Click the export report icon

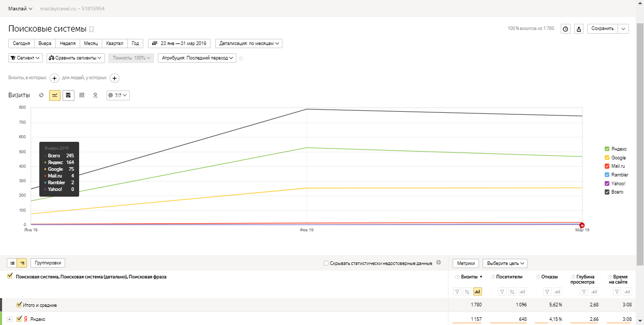tap(579, 29)
